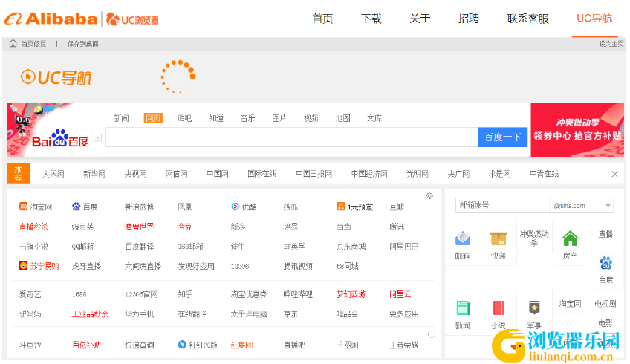Open the gear settings icon above site grid
The height and width of the screenshot is (364, 630).
429,195
